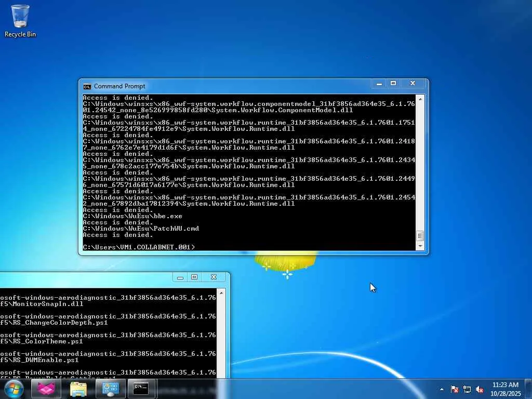Click RS_ChangeColorDepth.ps1 line in background console
Image resolution: width=532 pixels, height=399 pixels.
click(x=54, y=323)
